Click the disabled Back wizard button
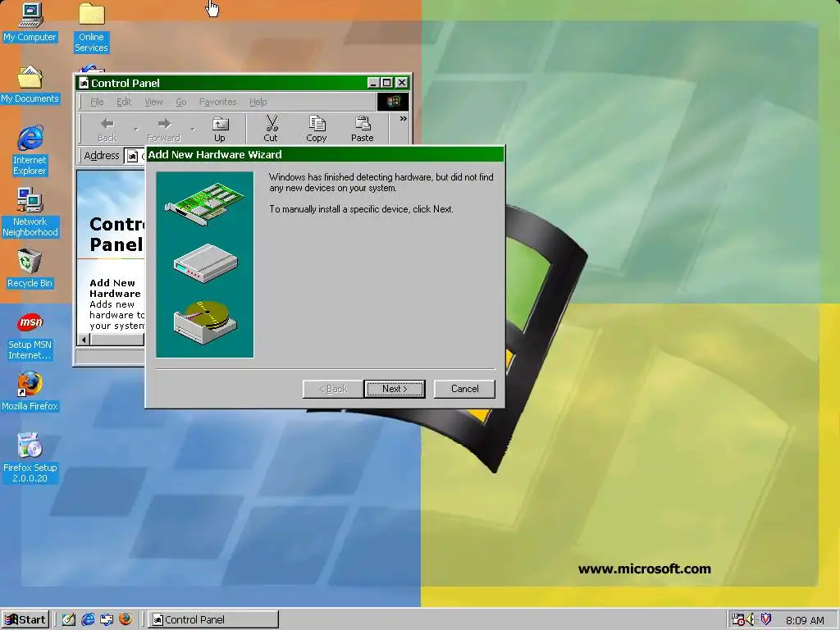 coord(333,389)
